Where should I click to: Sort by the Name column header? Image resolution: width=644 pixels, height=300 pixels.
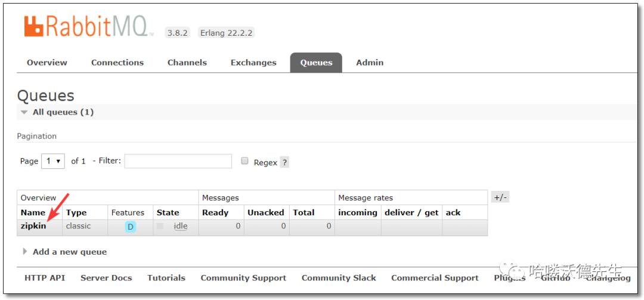pos(33,212)
